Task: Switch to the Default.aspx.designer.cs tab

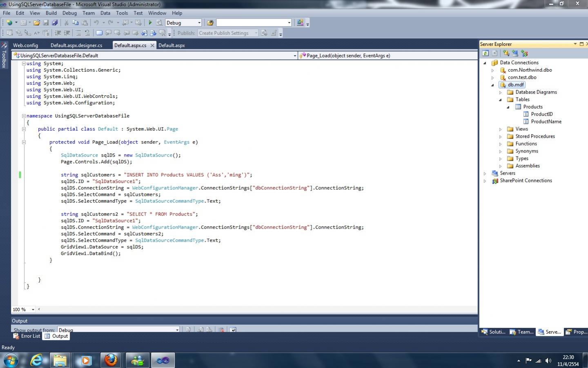Action: tap(76, 45)
